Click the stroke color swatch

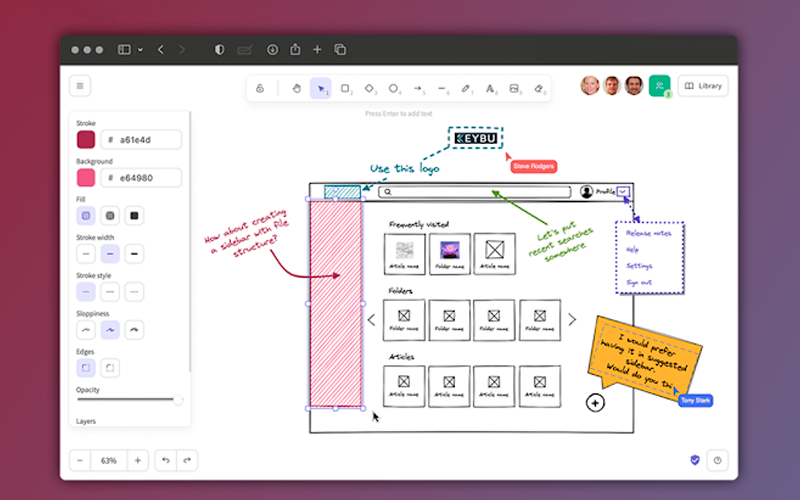(x=86, y=140)
